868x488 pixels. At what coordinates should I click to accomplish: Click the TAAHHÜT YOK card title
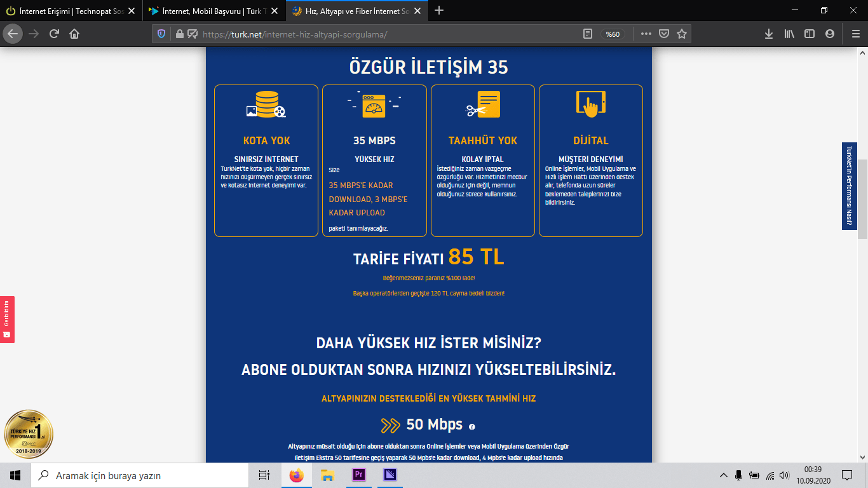pos(483,140)
